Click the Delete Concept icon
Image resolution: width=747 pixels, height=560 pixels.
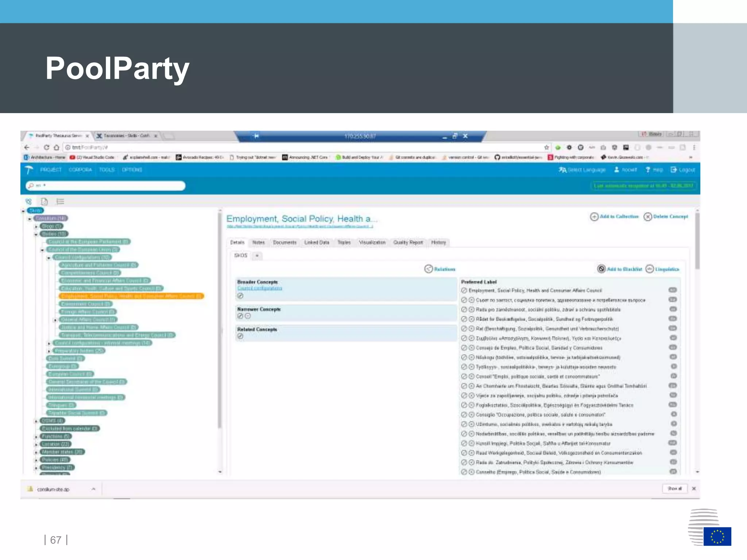[x=647, y=217]
